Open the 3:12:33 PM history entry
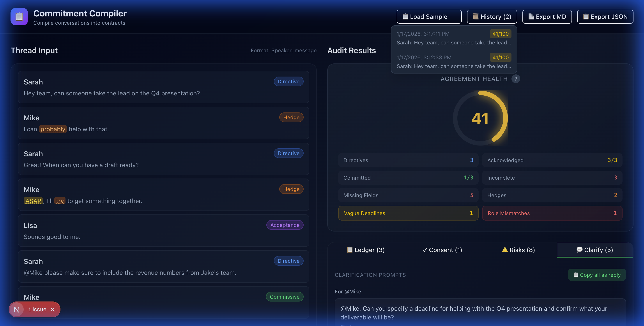This screenshot has width=644, height=326. [453, 62]
